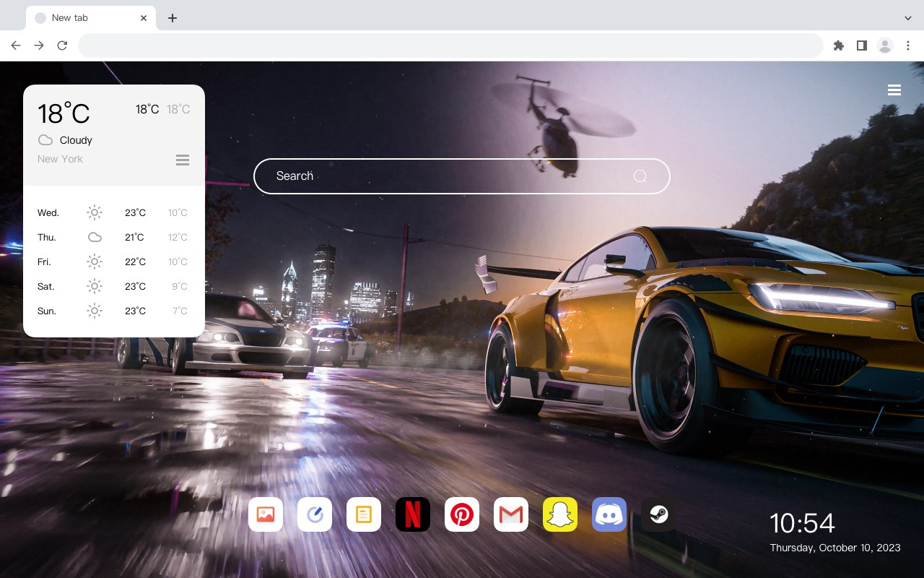This screenshot has height=578, width=924.
Task: Click the Thursday, October 10, 2023 date
Action: (835, 548)
